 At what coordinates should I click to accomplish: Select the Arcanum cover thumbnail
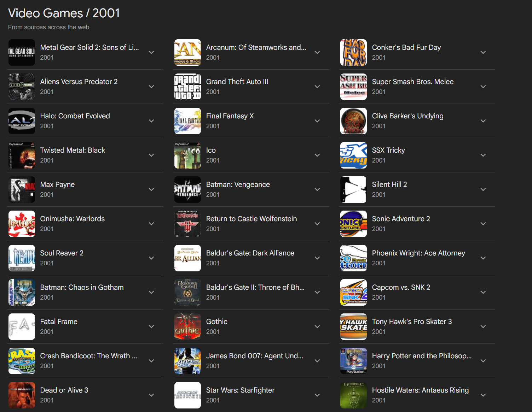click(x=187, y=52)
